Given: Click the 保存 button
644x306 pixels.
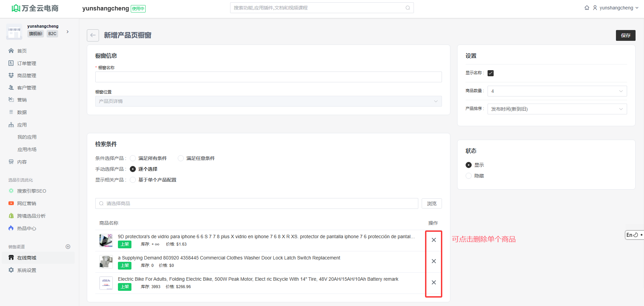Looking at the screenshot, I should [x=625, y=35].
